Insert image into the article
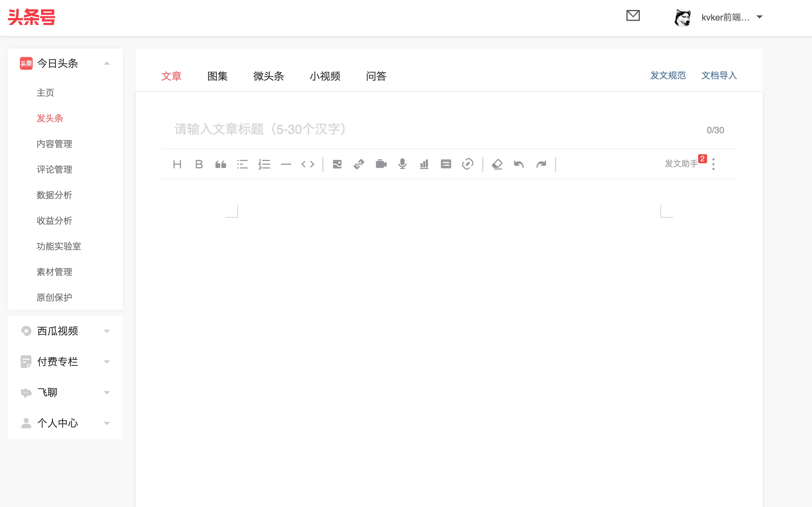 click(x=337, y=164)
